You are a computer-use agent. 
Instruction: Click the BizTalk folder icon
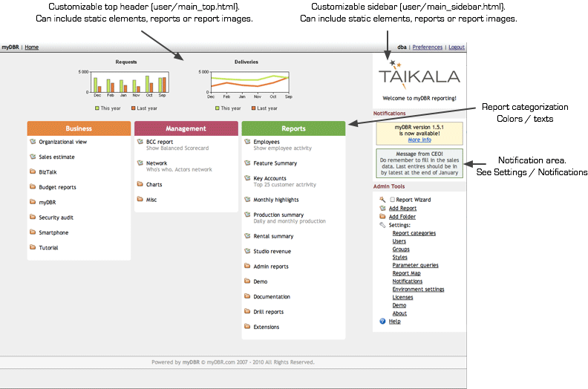pyautogui.click(x=33, y=171)
